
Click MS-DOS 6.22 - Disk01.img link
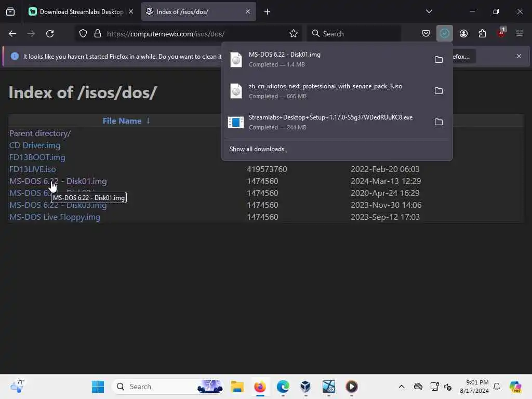[x=58, y=181]
